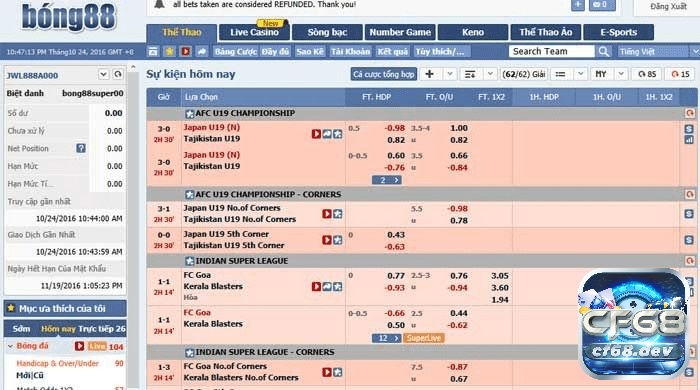The width and height of the screenshot is (700, 390).
Task: Favorite star for FC Goa vs Kerala Blasters
Action: [338, 286]
